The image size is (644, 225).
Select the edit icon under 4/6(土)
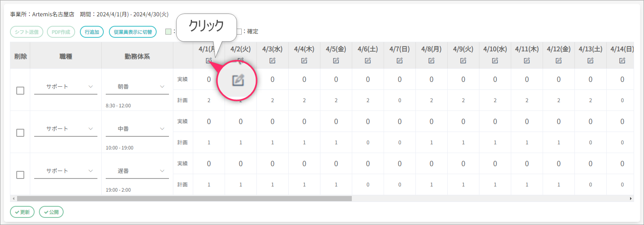click(x=368, y=60)
